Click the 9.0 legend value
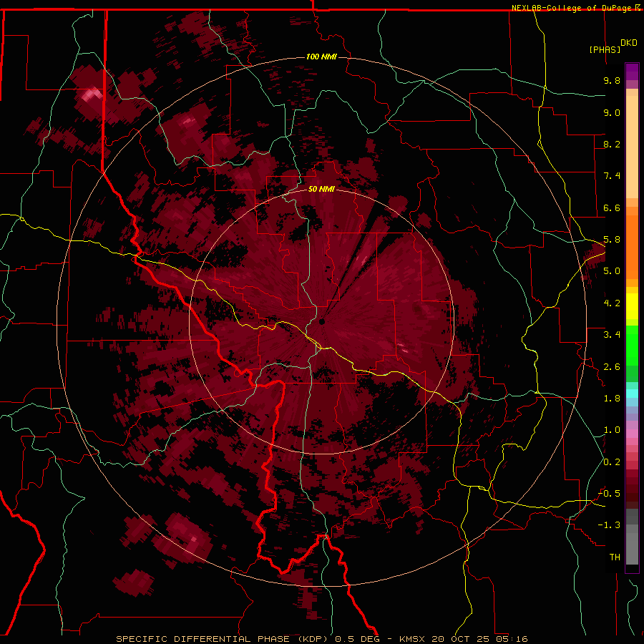The image size is (644, 644). coord(612,112)
